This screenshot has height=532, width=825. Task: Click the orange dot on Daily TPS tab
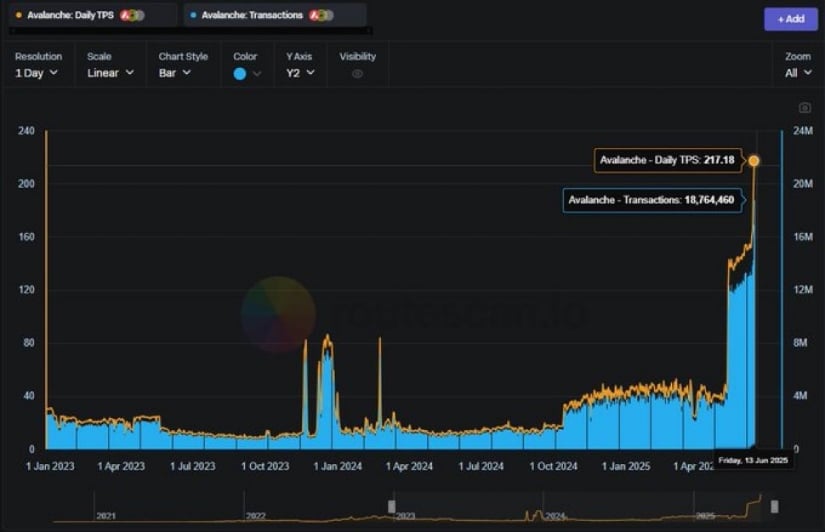[19, 15]
